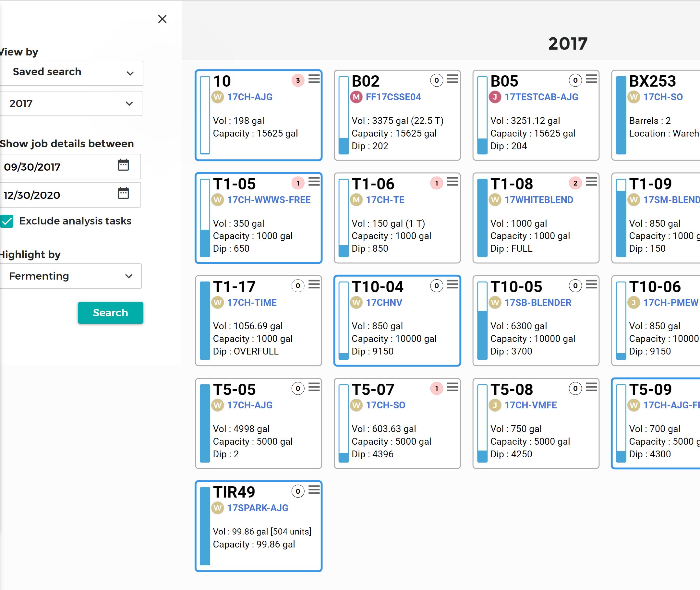Open the 17CH-WWWS-FREE batch link
The width and height of the screenshot is (700, 590).
click(x=269, y=200)
